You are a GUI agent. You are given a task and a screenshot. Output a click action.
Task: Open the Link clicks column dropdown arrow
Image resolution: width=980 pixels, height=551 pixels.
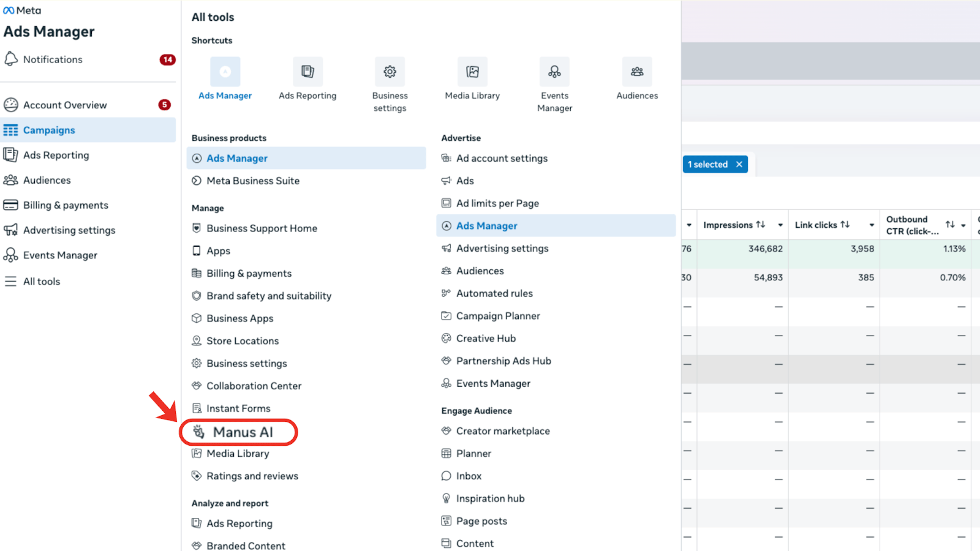872,225
